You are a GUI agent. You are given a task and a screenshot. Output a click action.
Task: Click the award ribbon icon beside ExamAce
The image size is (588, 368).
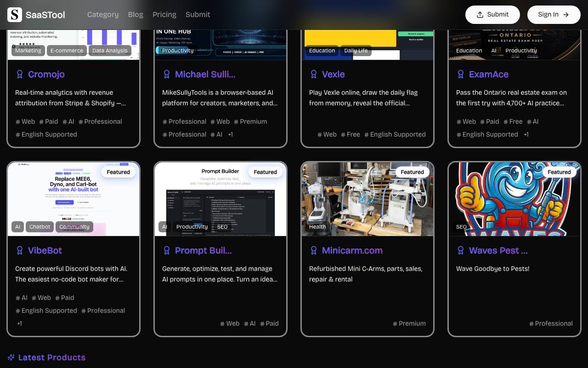coord(461,74)
